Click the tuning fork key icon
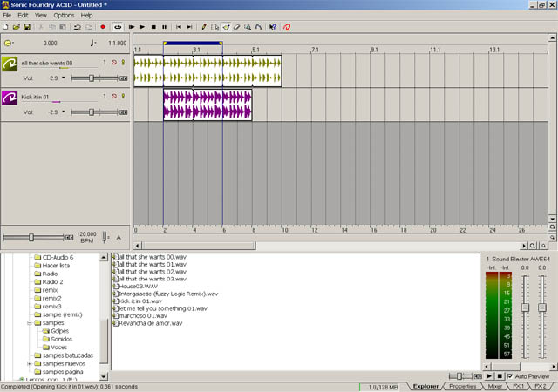This screenshot has width=558, height=392. (x=105, y=237)
